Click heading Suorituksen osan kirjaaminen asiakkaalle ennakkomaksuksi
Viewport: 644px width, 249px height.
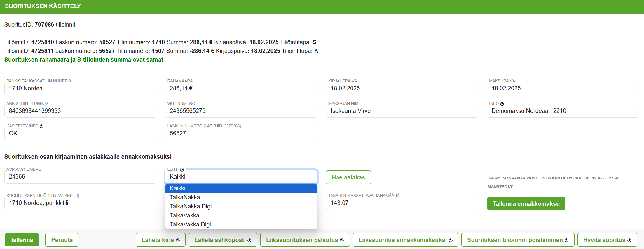pyautogui.click(x=88, y=157)
